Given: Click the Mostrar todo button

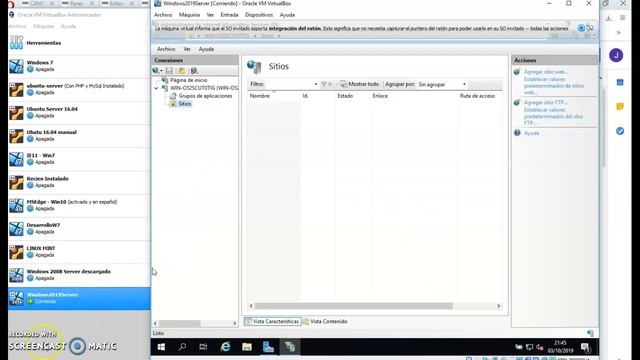Looking at the screenshot, I should click(x=359, y=84).
